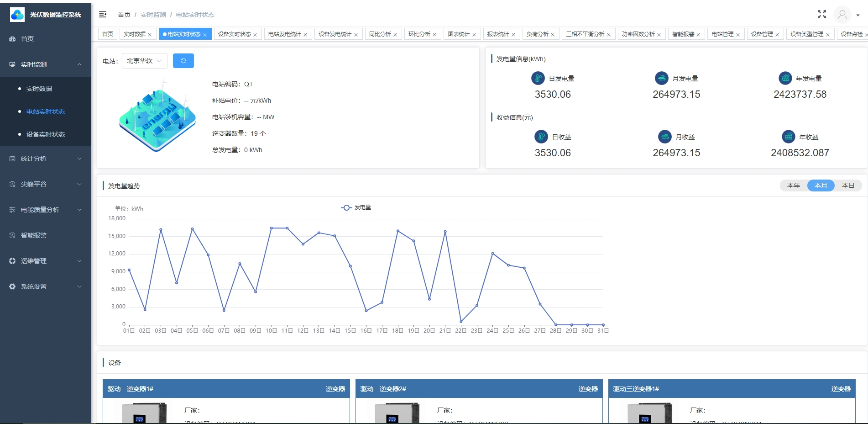This screenshot has width=868, height=424.
Task: Switch to the 首页 tab
Action: click(108, 34)
